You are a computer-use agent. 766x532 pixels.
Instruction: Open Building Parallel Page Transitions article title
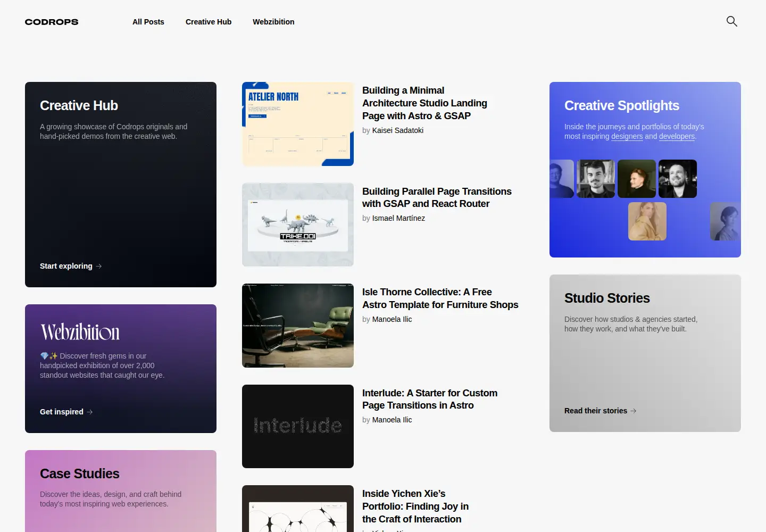coord(437,197)
